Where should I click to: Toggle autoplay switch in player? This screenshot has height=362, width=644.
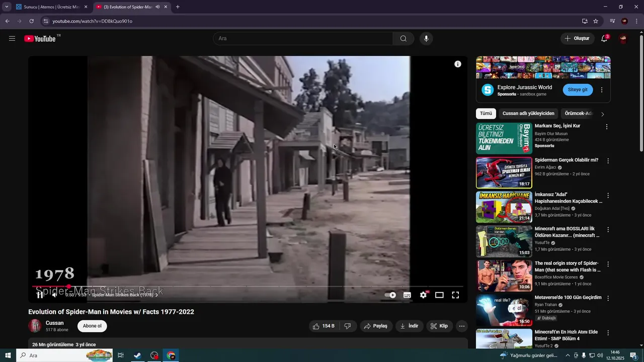(390, 295)
